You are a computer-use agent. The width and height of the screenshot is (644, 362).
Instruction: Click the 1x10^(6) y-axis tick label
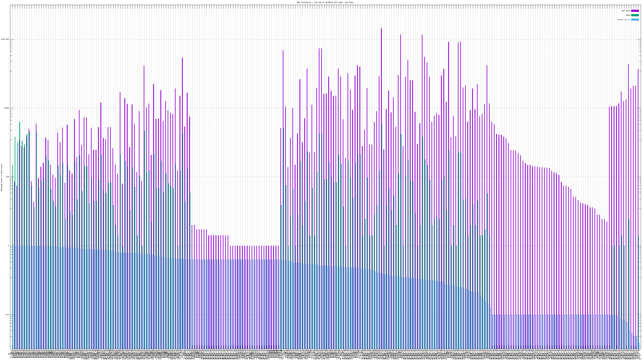[5, 39]
